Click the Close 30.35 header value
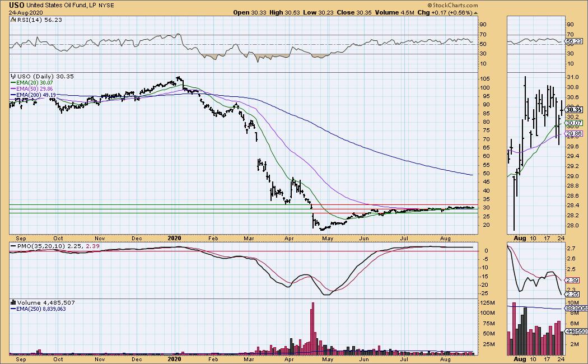This screenshot has width=588, height=364. tap(354, 12)
